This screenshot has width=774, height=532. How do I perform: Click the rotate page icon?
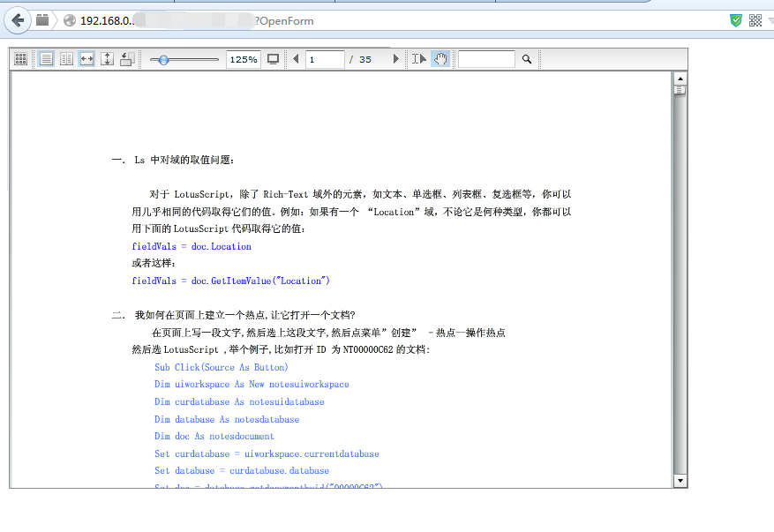127,59
